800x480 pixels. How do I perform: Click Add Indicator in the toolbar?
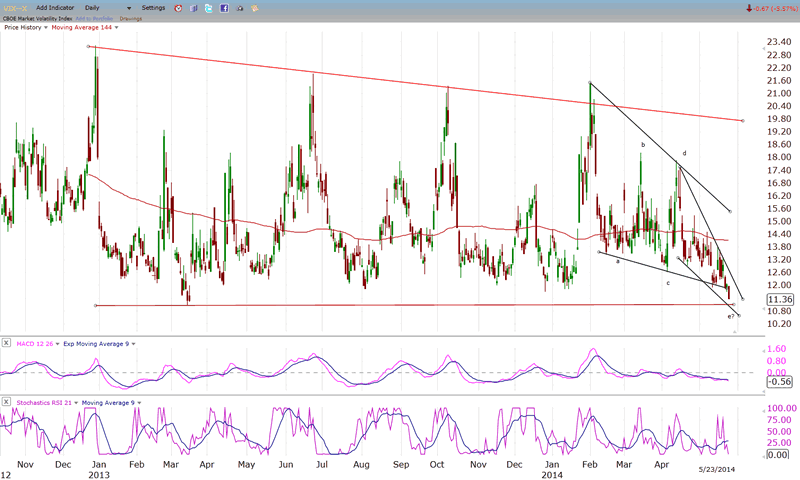(56, 8)
